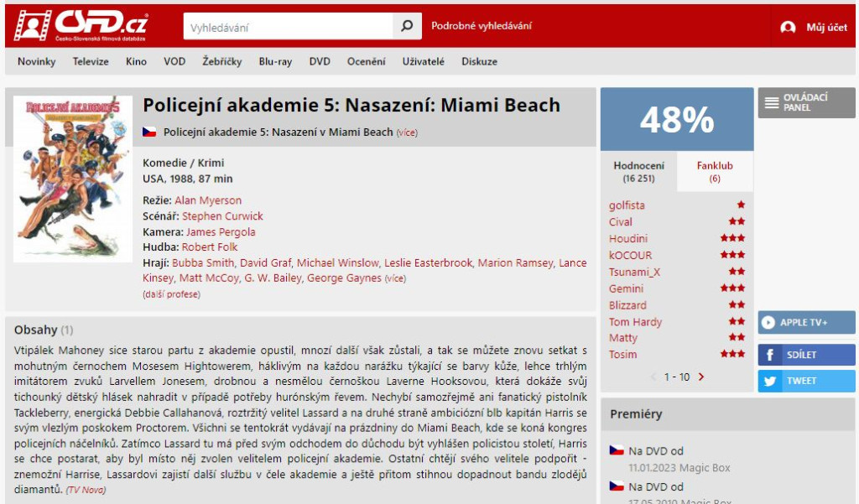The height and width of the screenshot is (504, 859).
Task: Select VOD in the navigation bar
Action: coord(174,61)
